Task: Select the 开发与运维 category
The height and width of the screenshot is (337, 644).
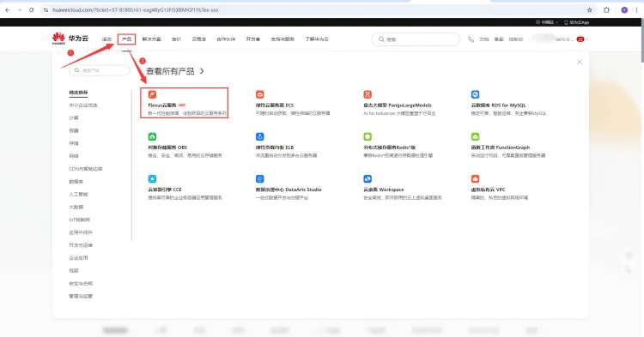Action: pyautogui.click(x=81, y=245)
